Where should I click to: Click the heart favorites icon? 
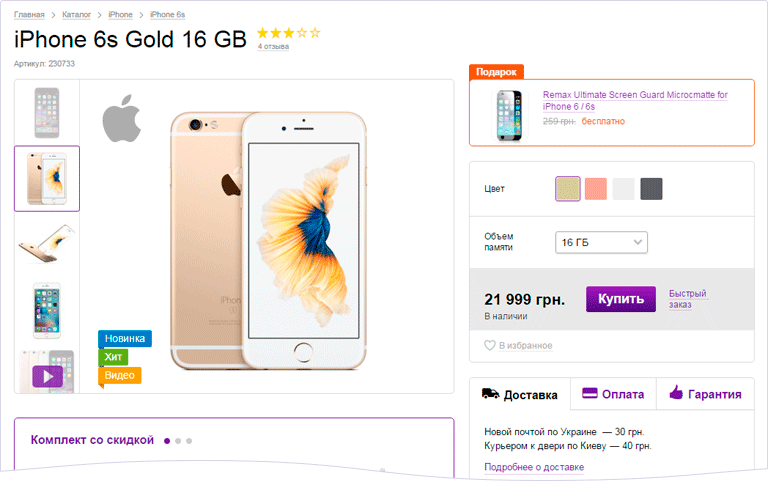(490, 345)
